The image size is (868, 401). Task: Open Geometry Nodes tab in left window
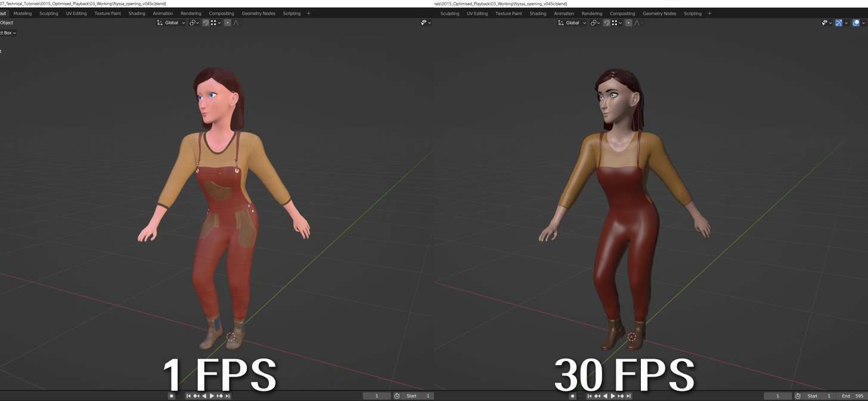(x=259, y=13)
